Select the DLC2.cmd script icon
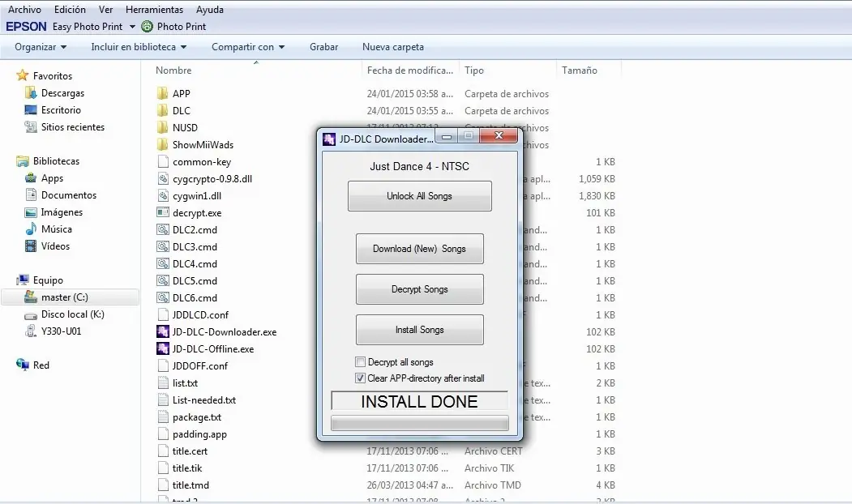This screenshot has width=852, height=504. click(162, 230)
